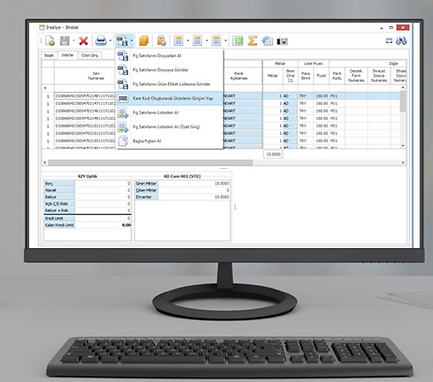Click the grid vertical scrollbar down arrow
This screenshot has height=382, width=433.
click(403, 146)
